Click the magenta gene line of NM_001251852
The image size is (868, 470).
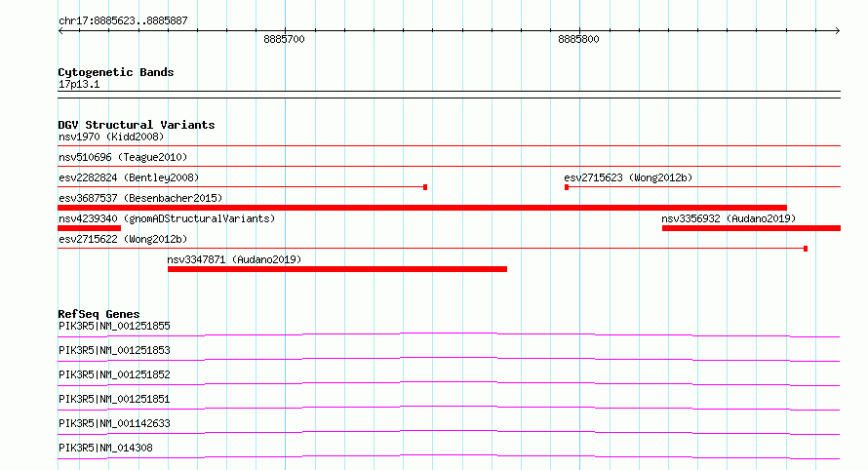click(449, 383)
